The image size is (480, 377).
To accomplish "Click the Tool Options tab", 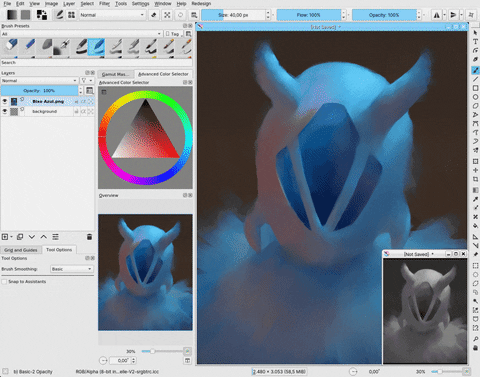I will [x=59, y=249].
